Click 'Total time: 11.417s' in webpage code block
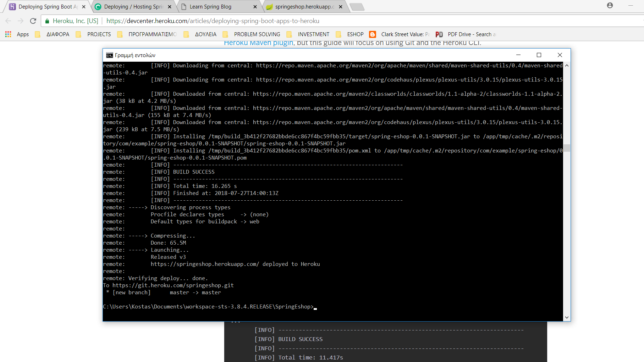 (x=310, y=357)
